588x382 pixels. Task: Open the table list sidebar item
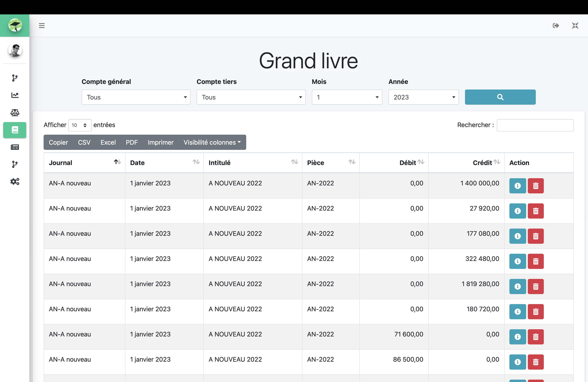(15, 147)
